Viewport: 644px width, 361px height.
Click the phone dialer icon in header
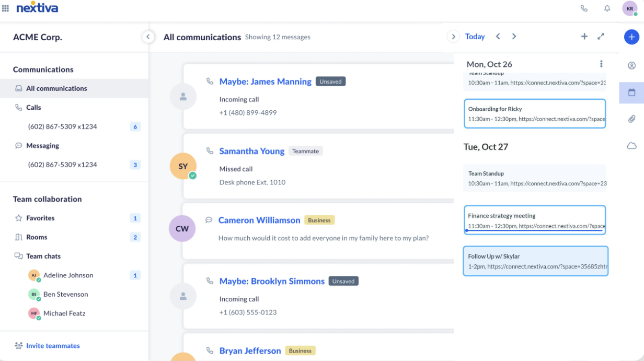[x=584, y=8]
